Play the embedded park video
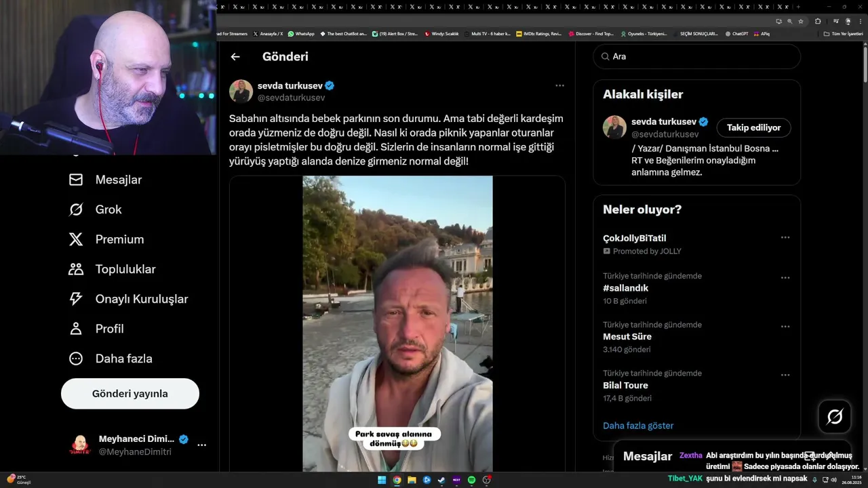The image size is (868, 488). (x=397, y=324)
